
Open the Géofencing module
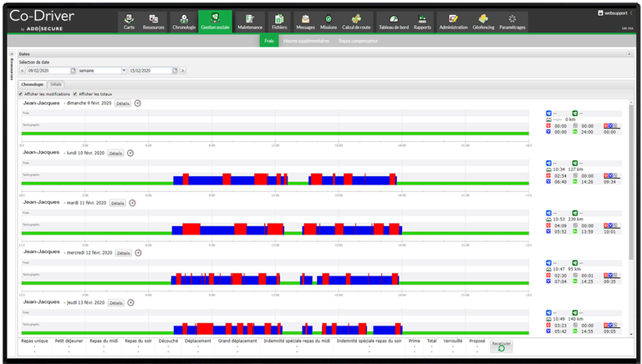point(483,22)
